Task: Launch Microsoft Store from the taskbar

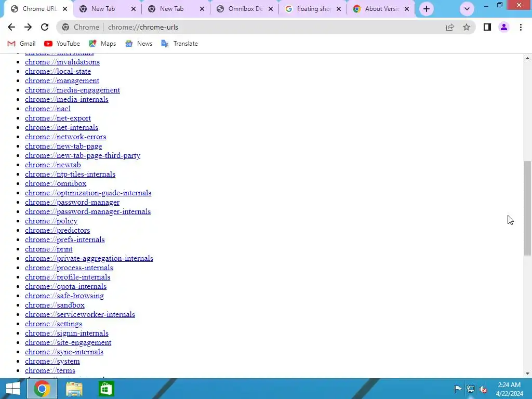Action: [106, 389]
